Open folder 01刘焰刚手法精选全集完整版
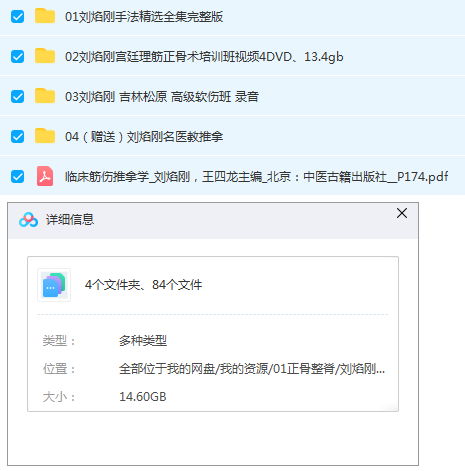 (x=144, y=16)
